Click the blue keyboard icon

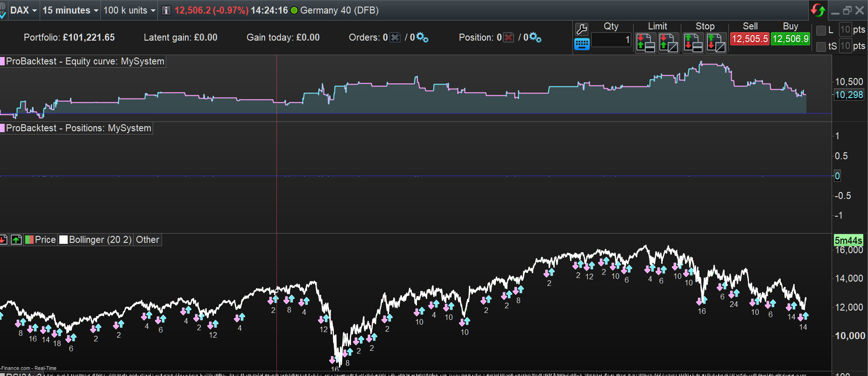(582, 44)
